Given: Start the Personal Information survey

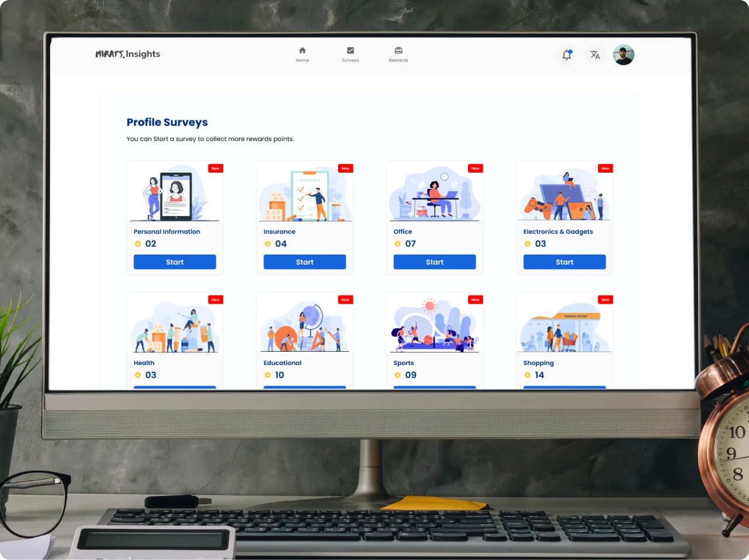Looking at the screenshot, I should [x=175, y=262].
